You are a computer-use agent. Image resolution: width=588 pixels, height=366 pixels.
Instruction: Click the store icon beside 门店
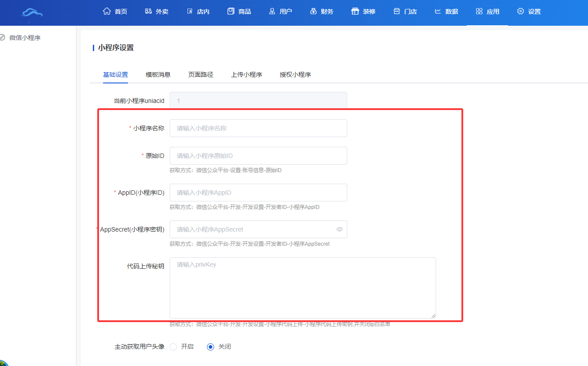(397, 11)
